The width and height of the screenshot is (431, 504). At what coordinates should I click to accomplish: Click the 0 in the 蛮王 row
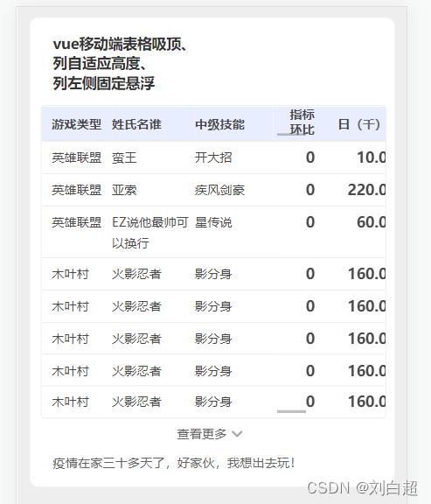pos(310,157)
